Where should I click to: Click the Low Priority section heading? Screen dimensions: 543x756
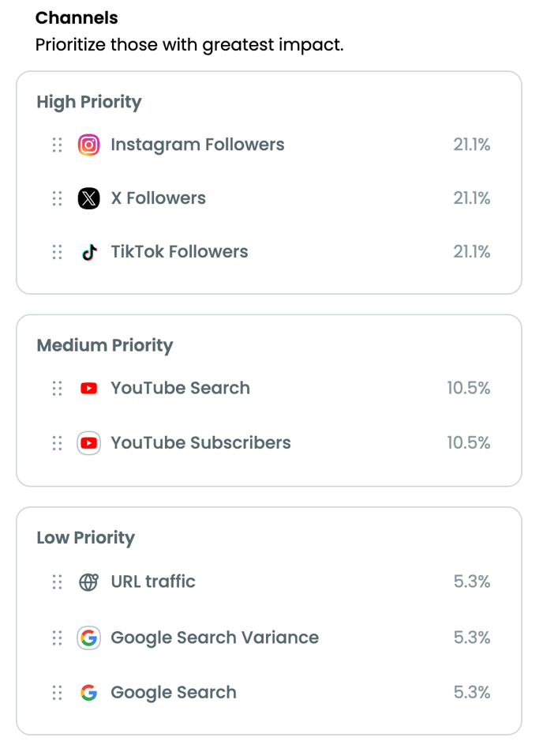point(86,538)
